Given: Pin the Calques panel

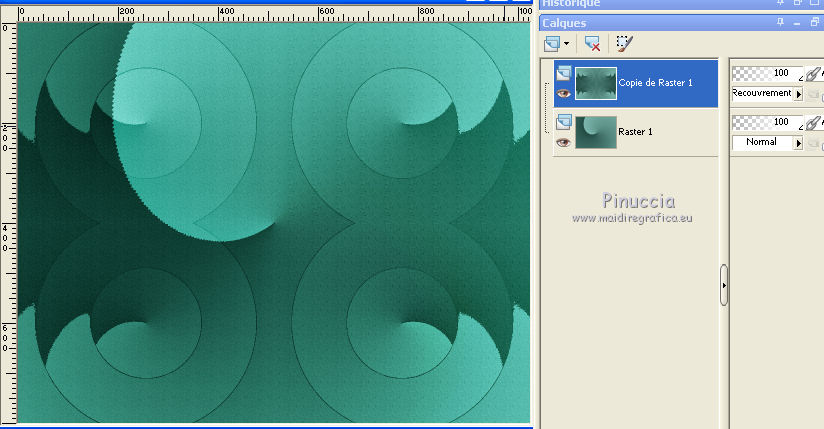Looking at the screenshot, I should pyautogui.click(x=780, y=22).
